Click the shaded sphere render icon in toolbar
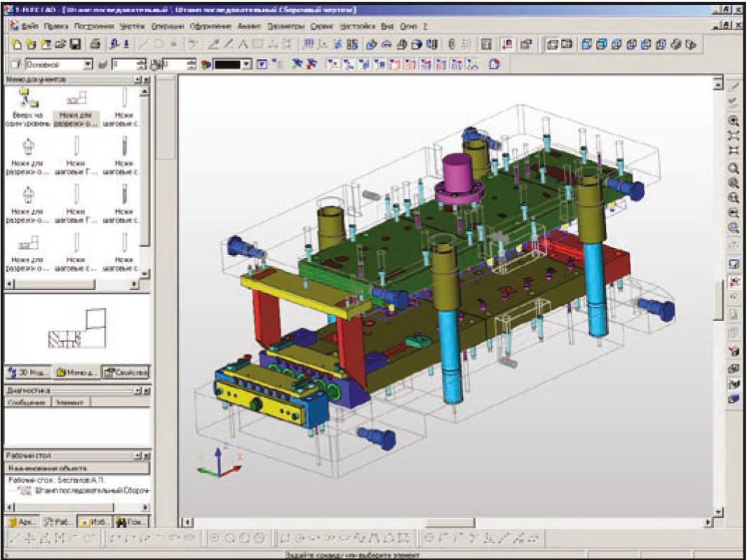 click(x=417, y=44)
